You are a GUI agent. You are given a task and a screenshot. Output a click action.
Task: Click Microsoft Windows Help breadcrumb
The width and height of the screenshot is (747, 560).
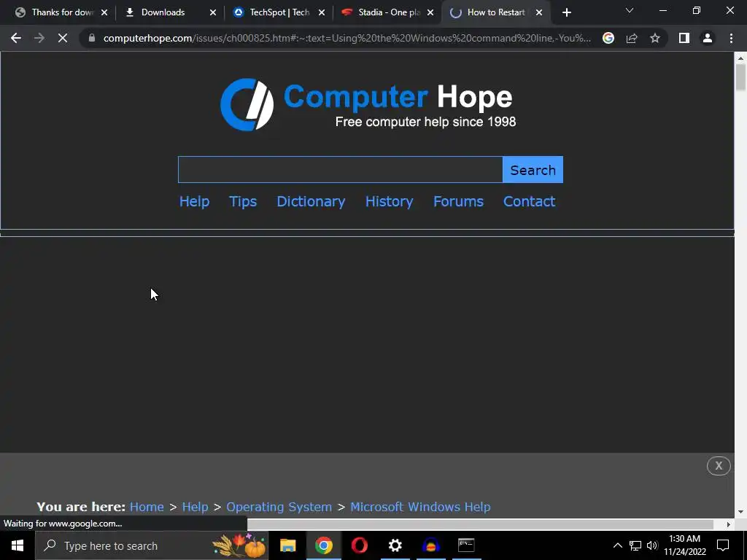coord(420,507)
